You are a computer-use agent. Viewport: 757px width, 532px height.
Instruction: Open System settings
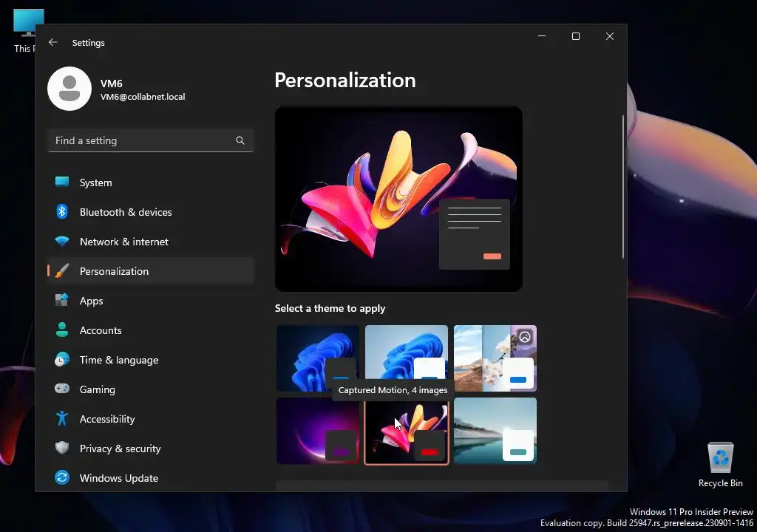coord(151,183)
